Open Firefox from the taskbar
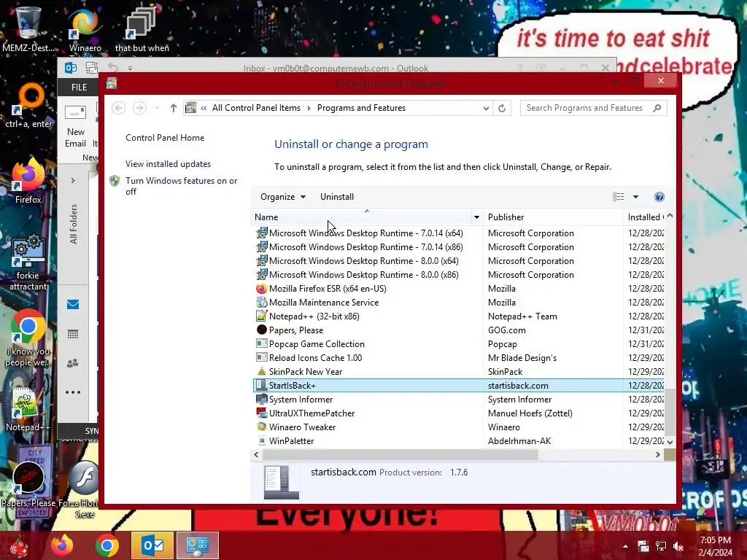 (x=63, y=545)
